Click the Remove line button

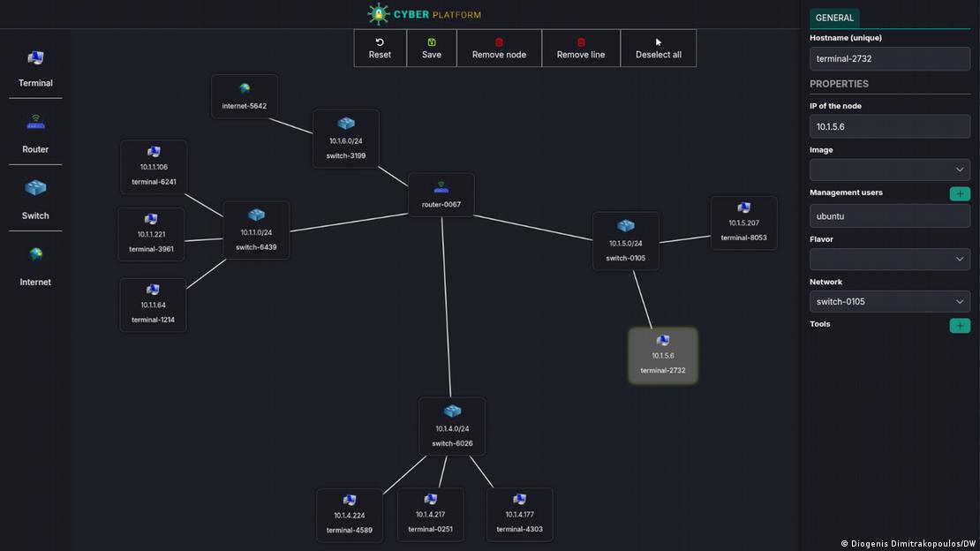[x=581, y=48]
